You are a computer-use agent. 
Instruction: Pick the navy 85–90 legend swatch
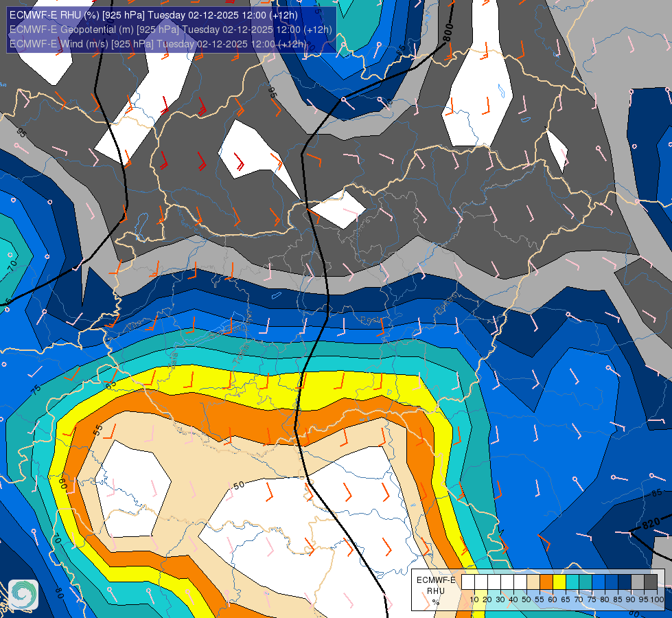click(x=625, y=582)
